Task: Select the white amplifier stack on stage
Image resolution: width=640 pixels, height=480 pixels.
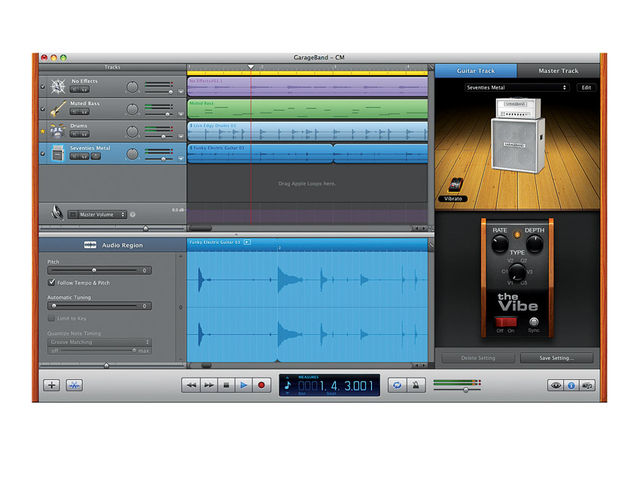Action: pos(518,135)
